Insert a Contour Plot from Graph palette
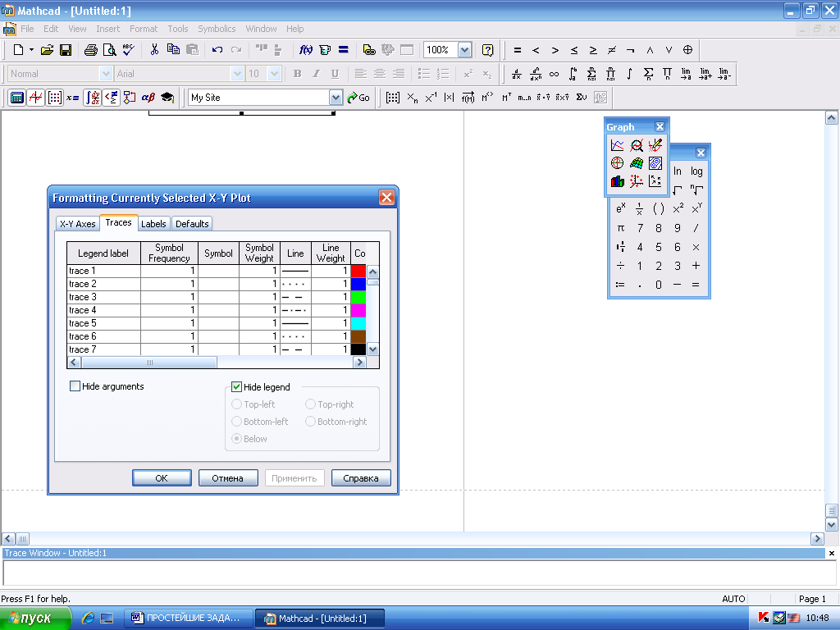The height and width of the screenshot is (630, 840). 655,163
